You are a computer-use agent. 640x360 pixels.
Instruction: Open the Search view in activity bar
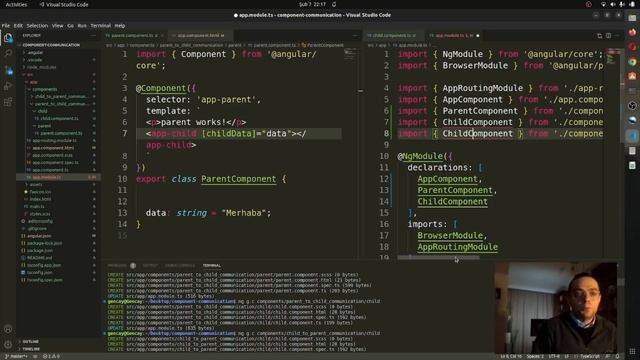tap(8, 54)
